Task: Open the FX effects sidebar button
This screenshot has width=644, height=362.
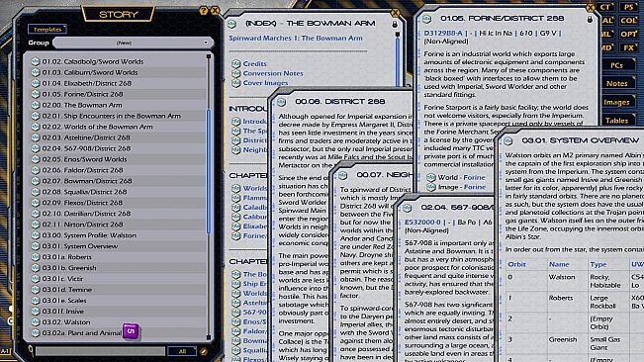Action: coord(629,47)
